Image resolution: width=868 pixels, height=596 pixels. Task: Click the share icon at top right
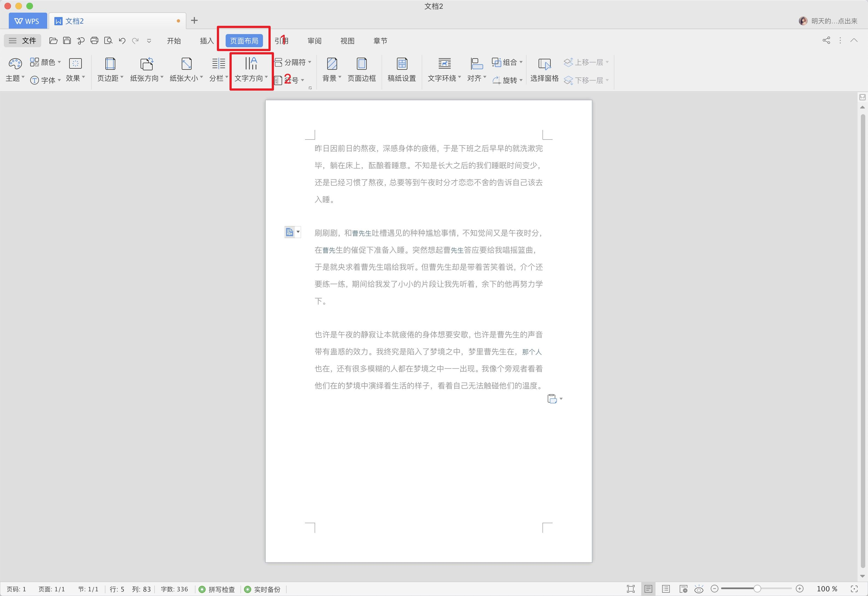click(x=826, y=40)
